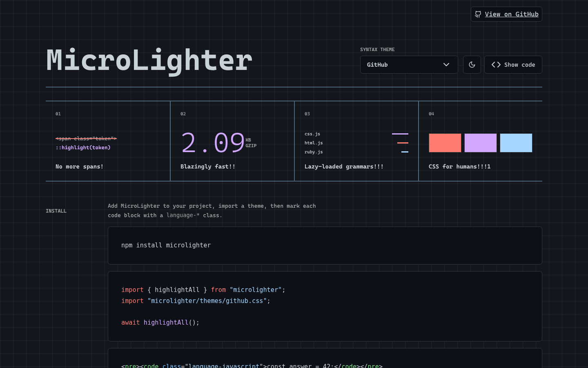This screenshot has height=368, width=588.
Task: Open the View on GitHub link
Action: coord(506,14)
